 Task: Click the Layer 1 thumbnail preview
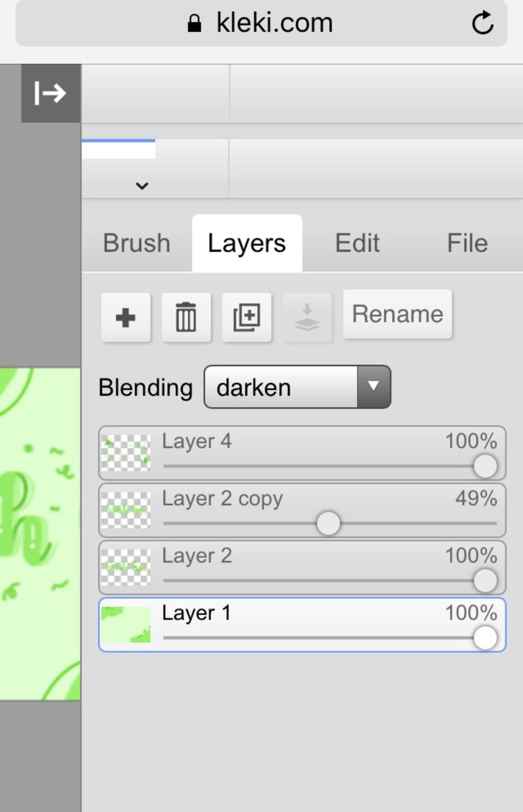(126, 624)
